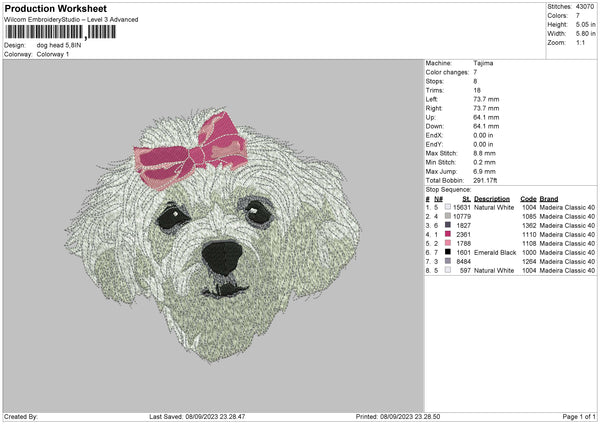
Task: Click the width value '5.80 in'
Action: (585, 34)
